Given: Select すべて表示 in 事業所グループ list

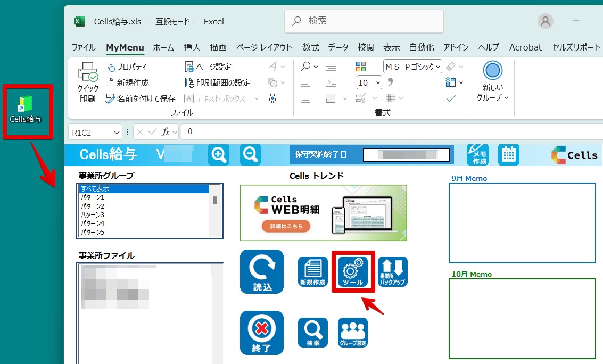Looking at the screenshot, I should click(x=144, y=189).
